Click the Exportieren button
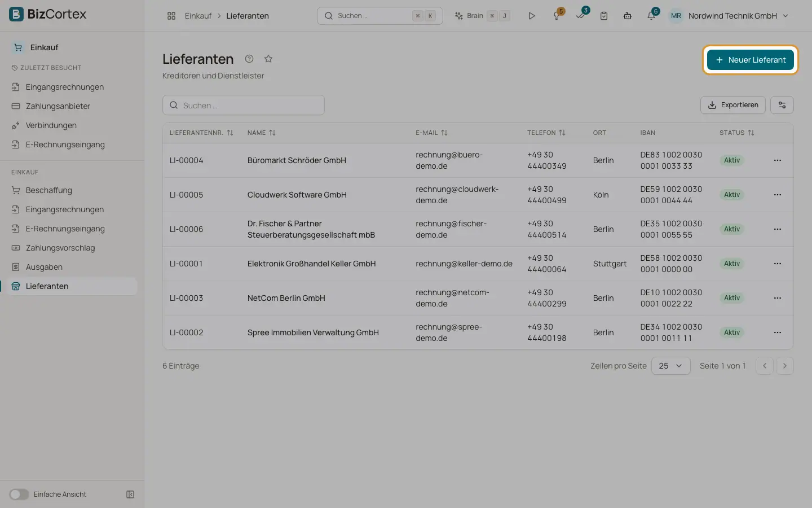 coord(733,105)
